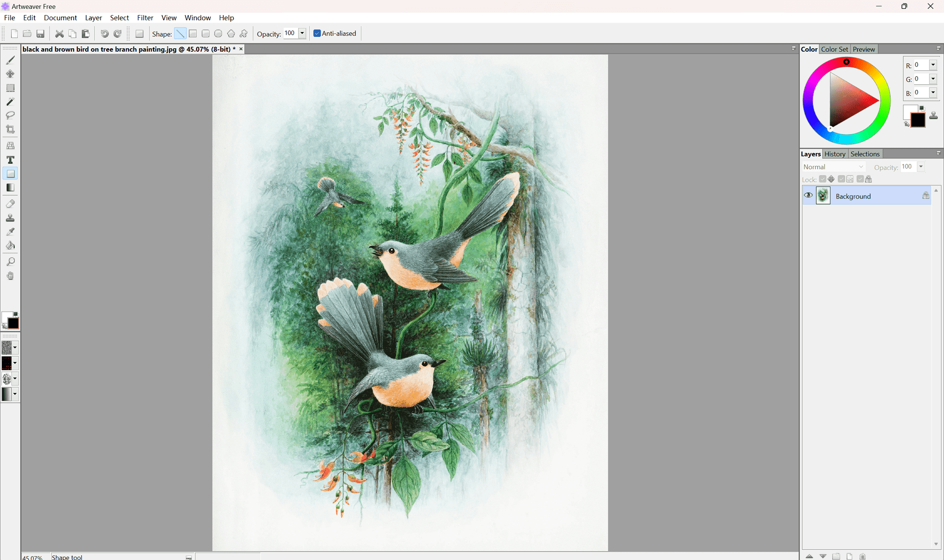The height and width of the screenshot is (560, 944).
Task: Choose the Eraser tool
Action: click(x=10, y=204)
